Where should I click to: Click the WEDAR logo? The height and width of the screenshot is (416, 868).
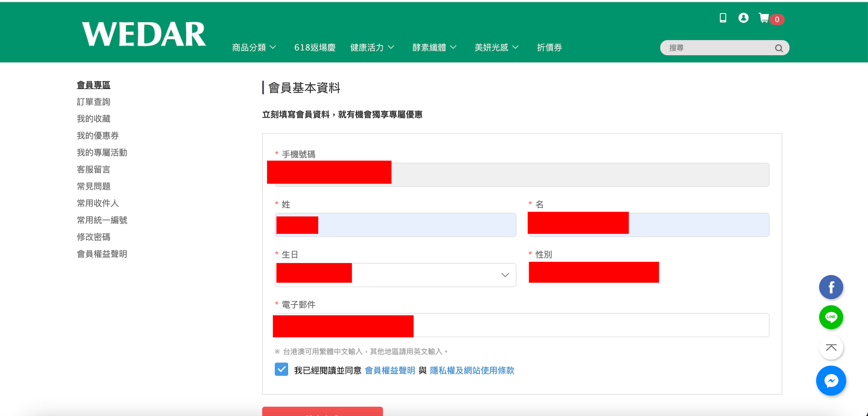pos(144,34)
